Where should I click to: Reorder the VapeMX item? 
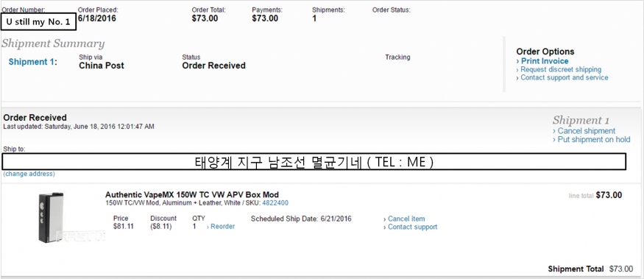221,227
